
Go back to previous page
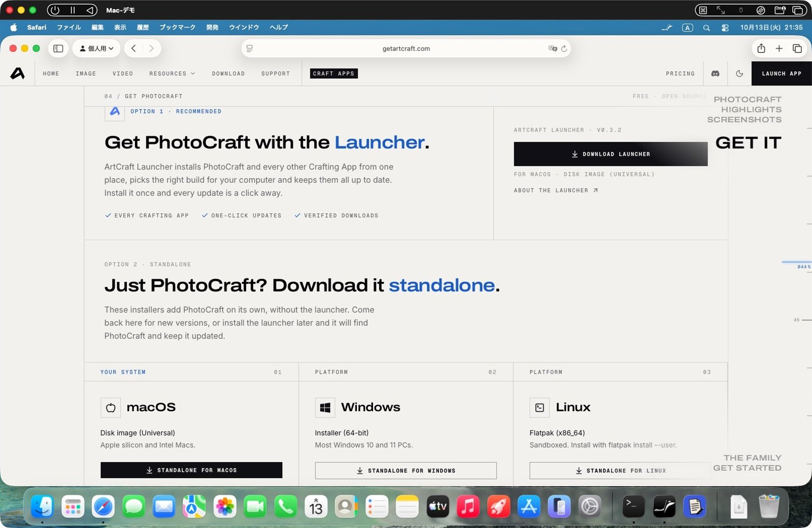tap(133, 48)
